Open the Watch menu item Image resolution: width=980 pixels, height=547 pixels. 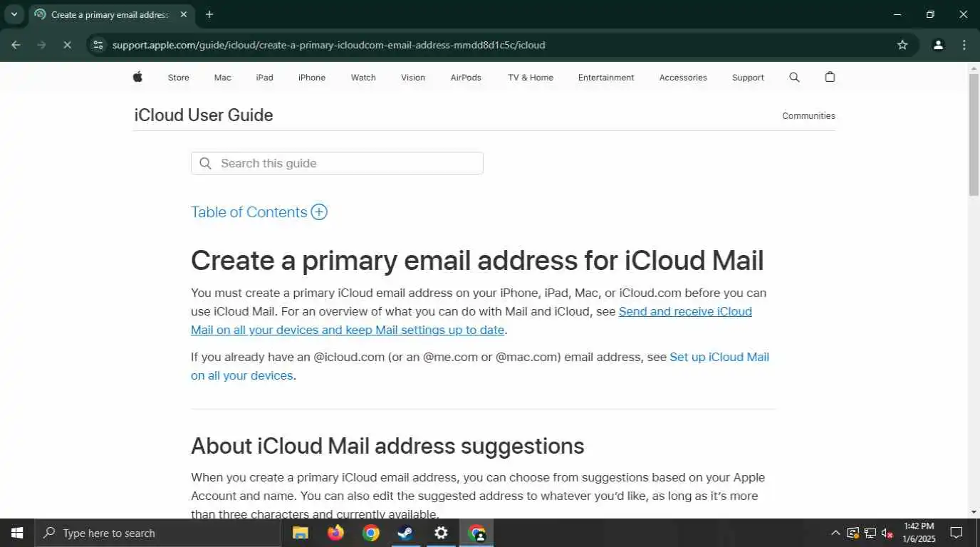point(363,78)
